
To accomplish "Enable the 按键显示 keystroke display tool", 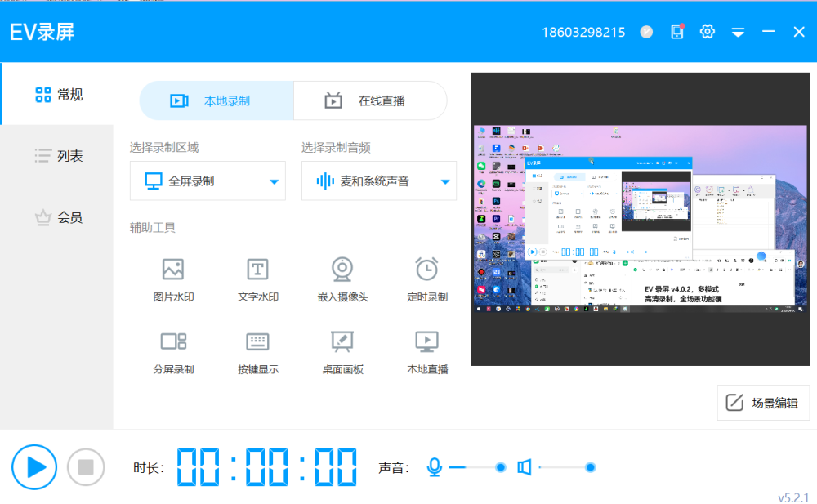I will (257, 352).
